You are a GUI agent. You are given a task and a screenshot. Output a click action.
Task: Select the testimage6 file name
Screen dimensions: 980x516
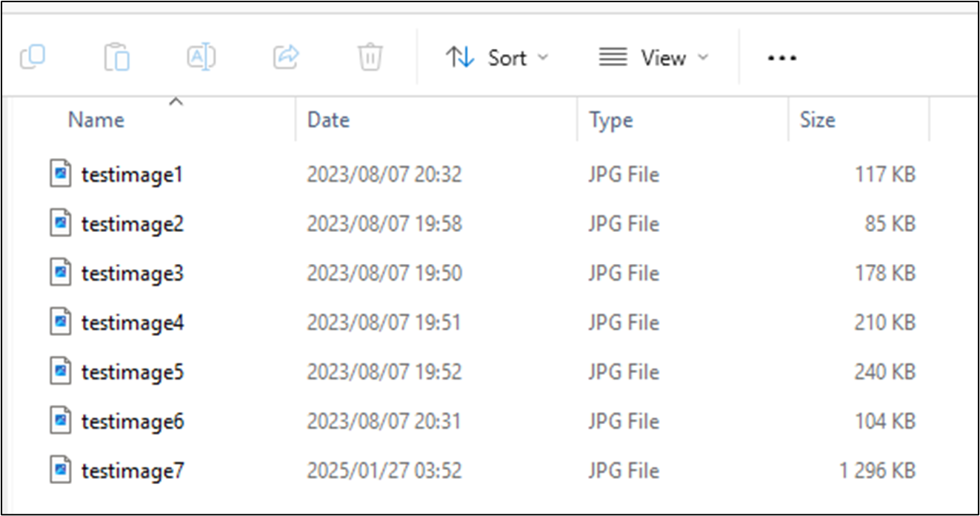pyautogui.click(x=133, y=422)
